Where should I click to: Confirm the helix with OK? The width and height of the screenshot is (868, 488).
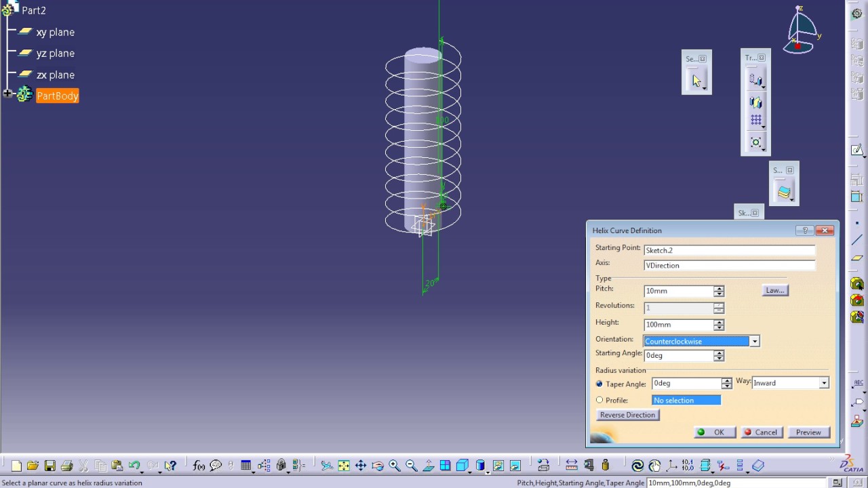[x=715, y=432]
